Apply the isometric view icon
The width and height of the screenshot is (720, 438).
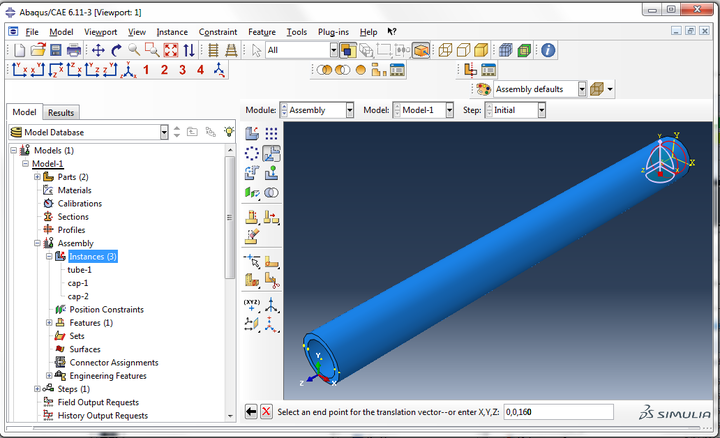[x=129, y=70]
